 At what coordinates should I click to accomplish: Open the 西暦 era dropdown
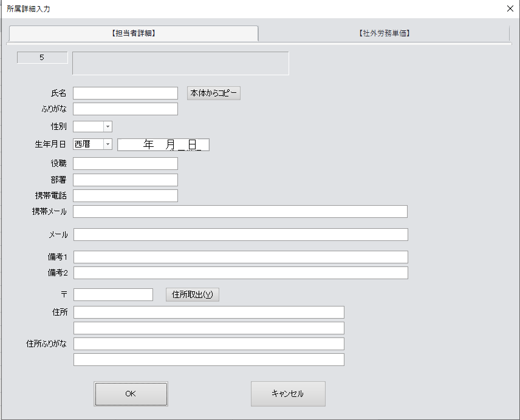tap(108, 144)
